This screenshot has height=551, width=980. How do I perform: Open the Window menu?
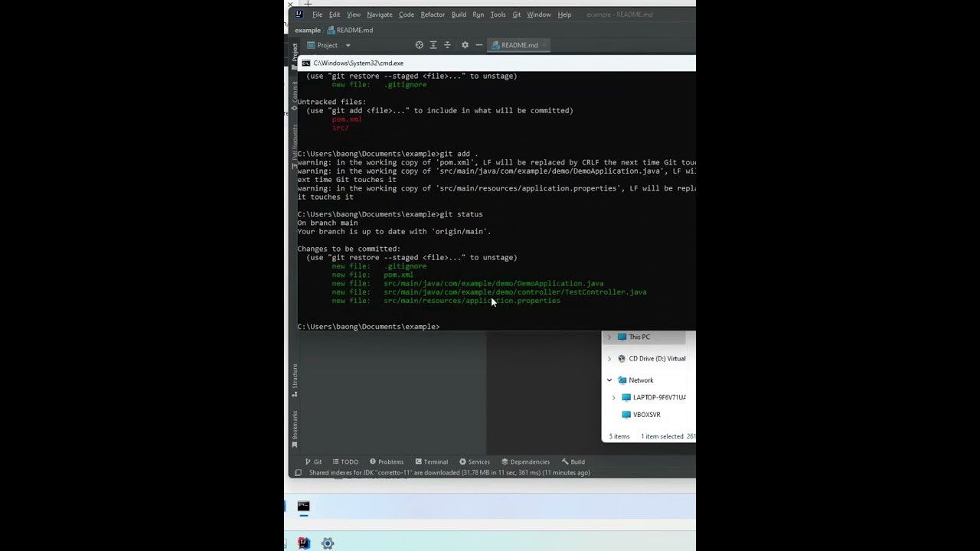pos(539,15)
